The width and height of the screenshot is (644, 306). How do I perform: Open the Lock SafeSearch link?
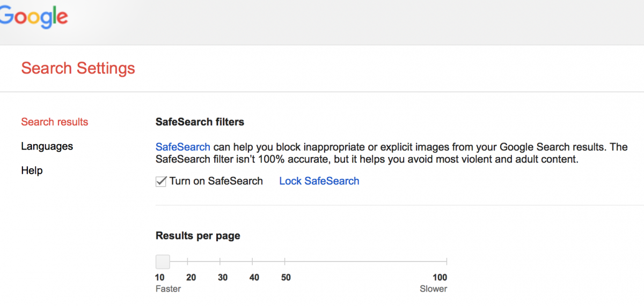coord(319,181)
